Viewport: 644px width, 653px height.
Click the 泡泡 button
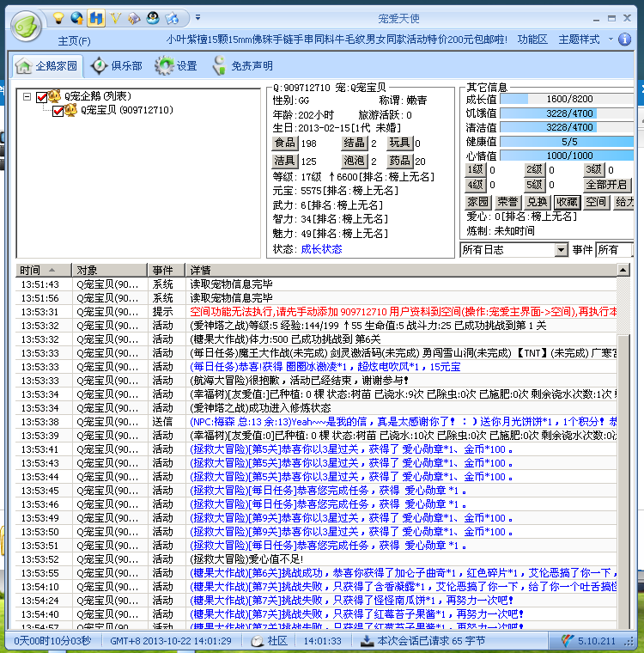coord(355,161)
